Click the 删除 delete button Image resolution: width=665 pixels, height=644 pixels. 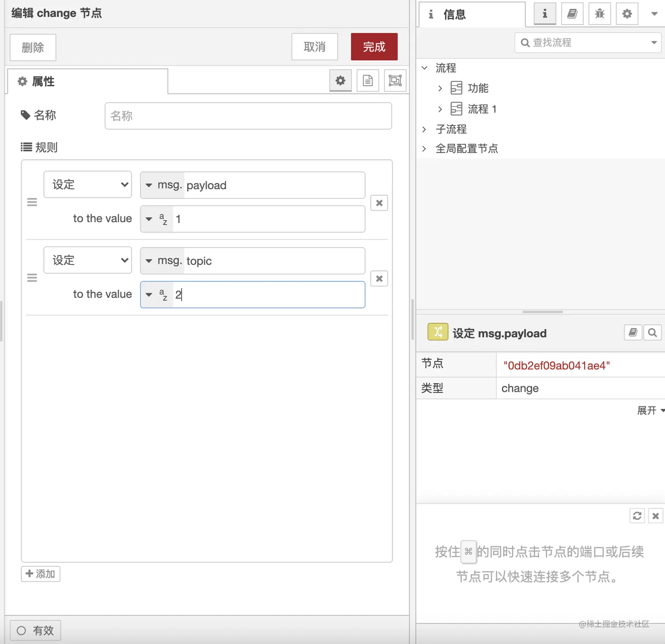click(33, 48)
